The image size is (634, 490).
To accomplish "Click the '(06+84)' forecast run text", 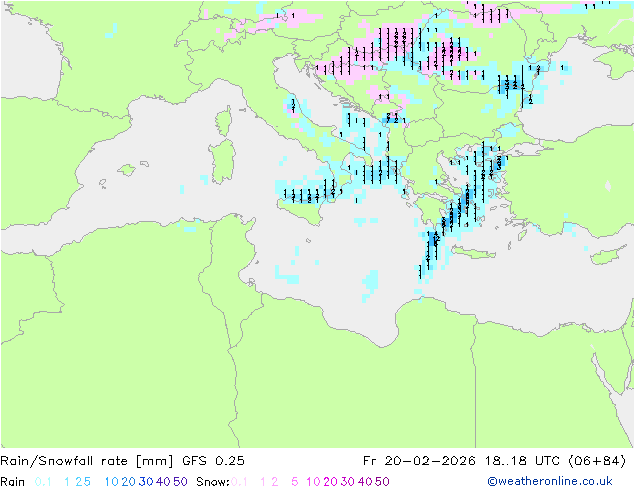I will click(597, 461).
